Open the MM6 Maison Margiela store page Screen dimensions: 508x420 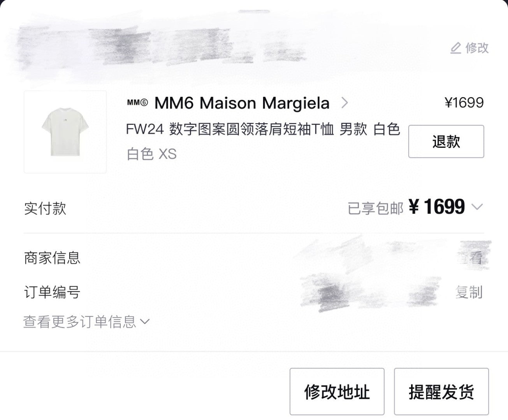tap(242, 103)
